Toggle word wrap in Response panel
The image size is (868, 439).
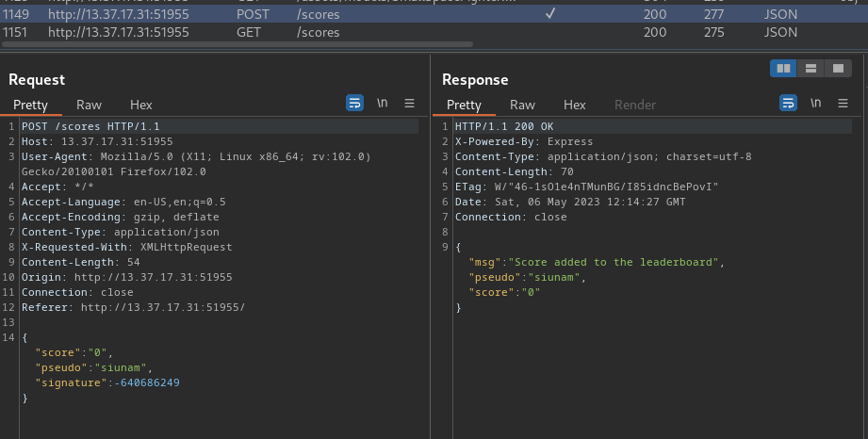(x=788, y=103)
